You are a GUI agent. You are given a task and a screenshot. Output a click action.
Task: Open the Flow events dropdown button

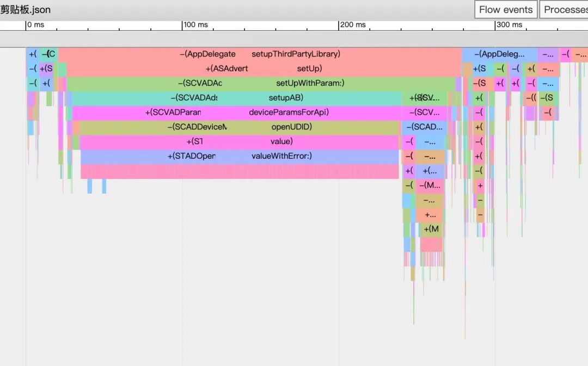coord(506,9)
